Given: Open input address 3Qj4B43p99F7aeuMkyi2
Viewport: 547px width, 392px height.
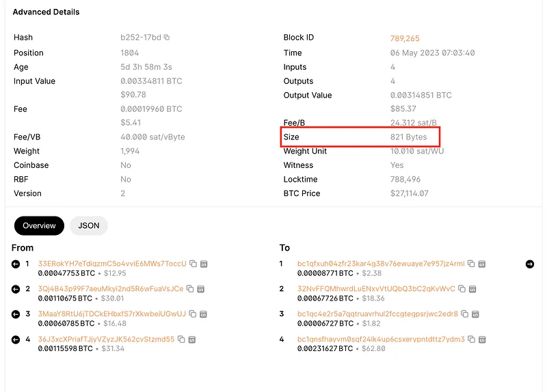Looking at the screenshot, I should click(111, 289).
